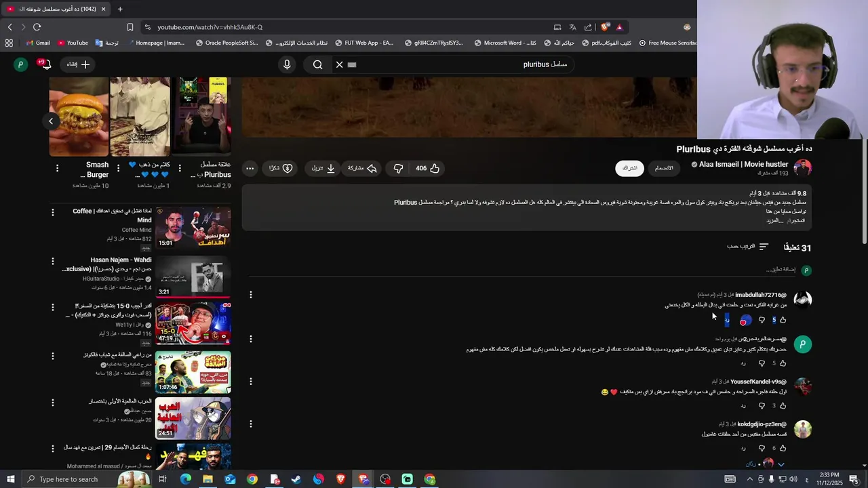
Task: Open YoussefKandel-v9s profile link
Action: click(758, 382)
